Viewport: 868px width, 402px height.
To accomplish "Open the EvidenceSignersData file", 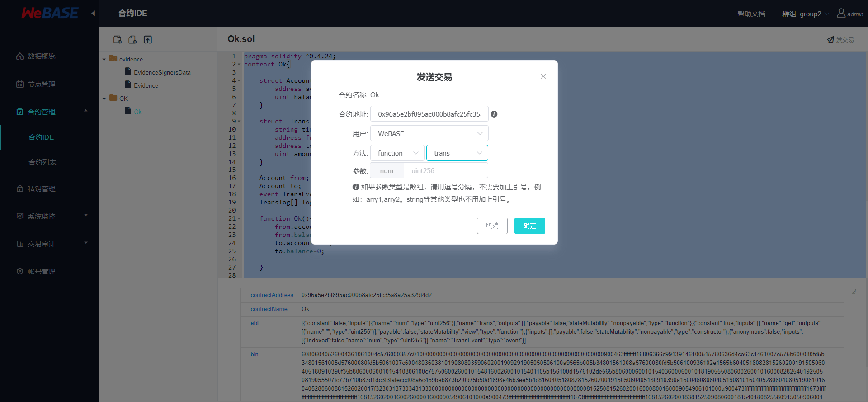I will (162, 72).
